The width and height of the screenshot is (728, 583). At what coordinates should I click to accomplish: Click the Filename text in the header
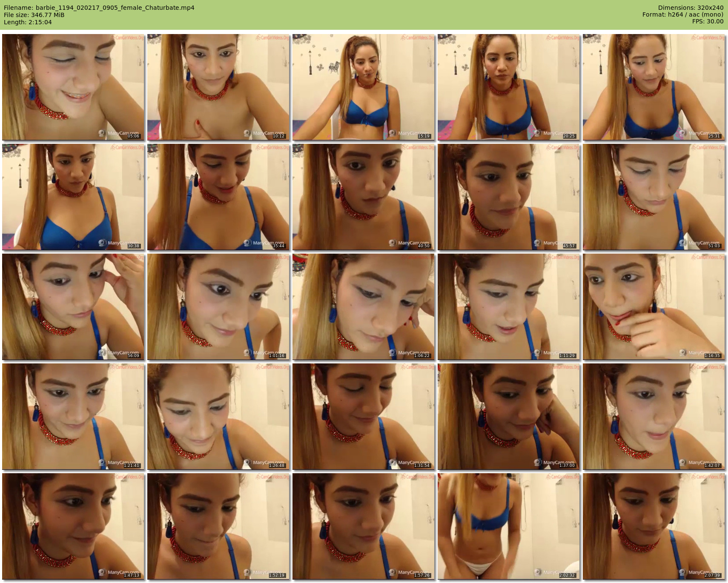99,8
